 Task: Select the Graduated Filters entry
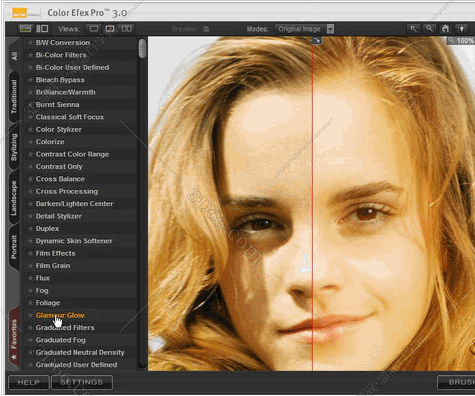(80, 327)
